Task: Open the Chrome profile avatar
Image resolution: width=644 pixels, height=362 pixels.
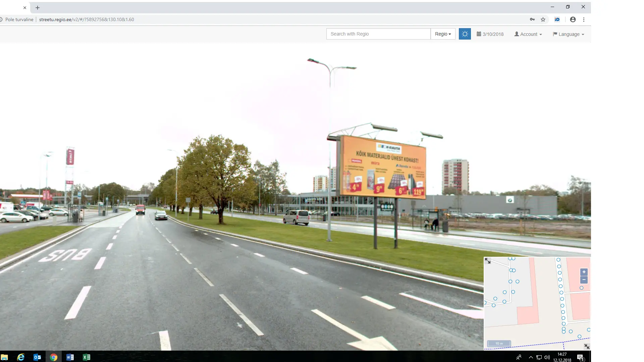Action: (x=573, y=19)
